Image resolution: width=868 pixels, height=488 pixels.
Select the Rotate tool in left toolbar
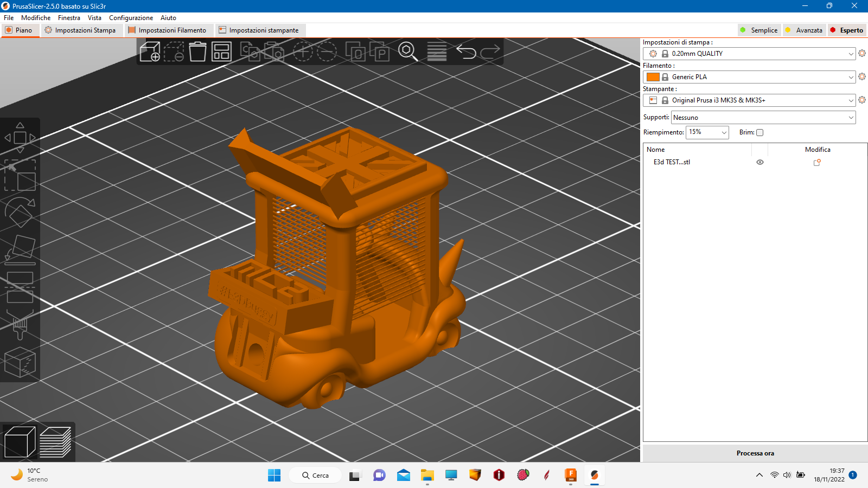[20, 212]
